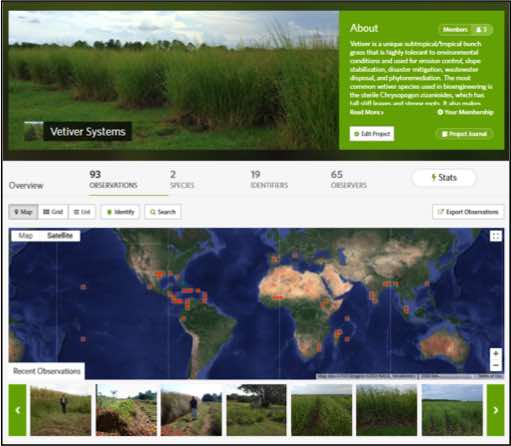Open first recent observation thumbnail

(x=61, y=410)
